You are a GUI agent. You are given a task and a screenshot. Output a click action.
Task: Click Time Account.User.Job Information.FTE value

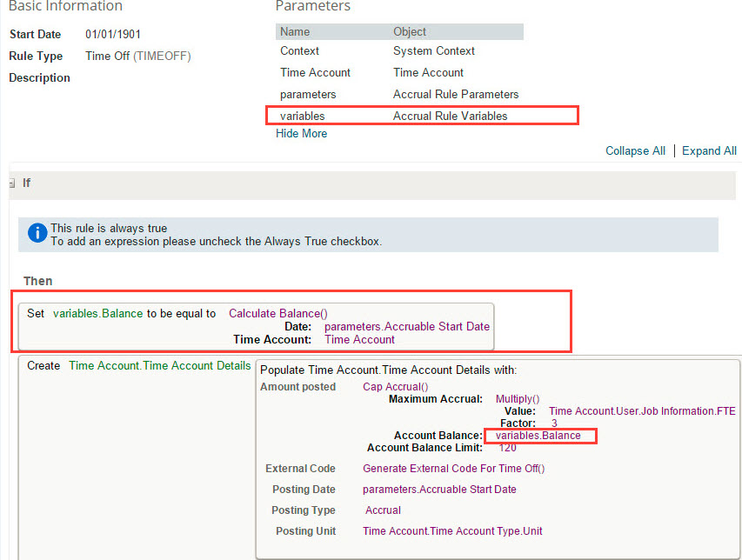coord(642,411)
